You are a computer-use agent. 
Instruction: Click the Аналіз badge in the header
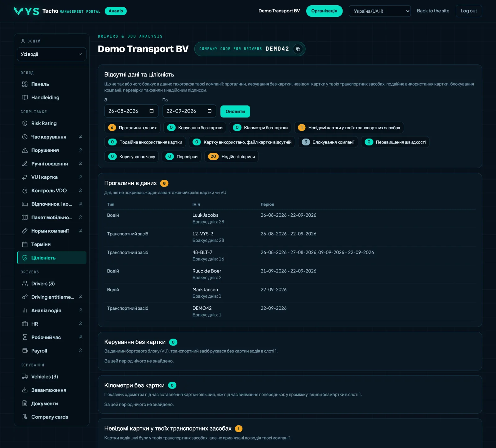(116, 11)
